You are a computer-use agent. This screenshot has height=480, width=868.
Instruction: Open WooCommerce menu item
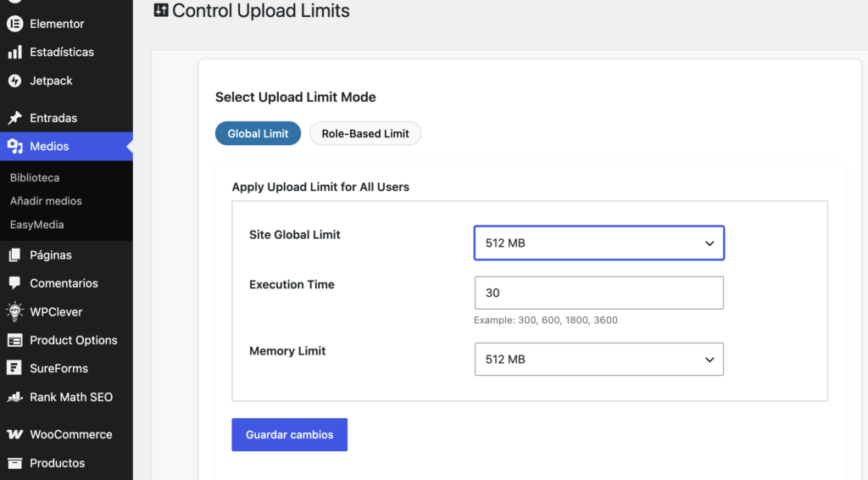[x=66, y=434]
